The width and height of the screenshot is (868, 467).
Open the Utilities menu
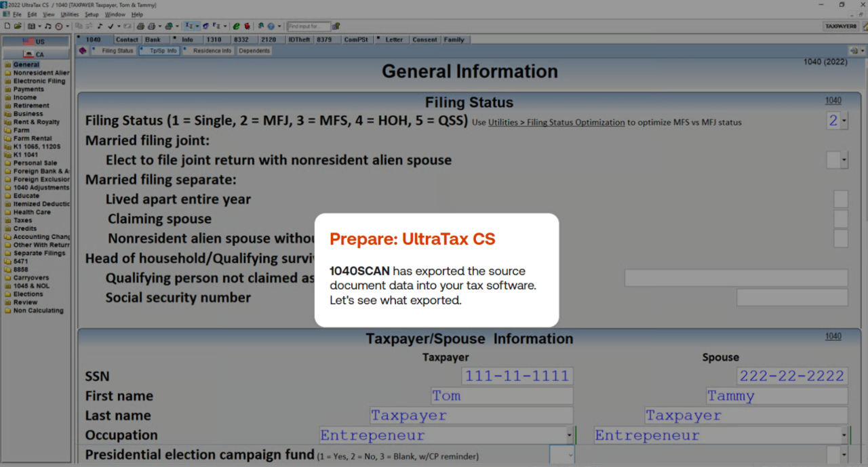point(69,14)
